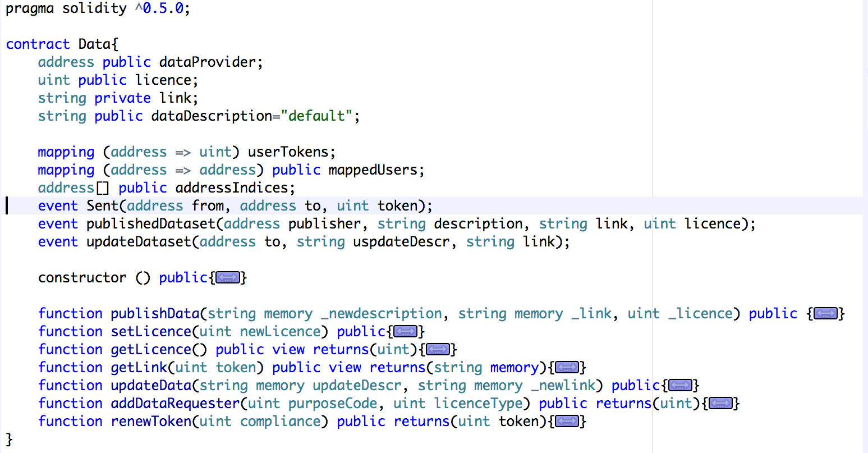Expand the folded publishData function body

pyautogui.click(x=825, y=314)
